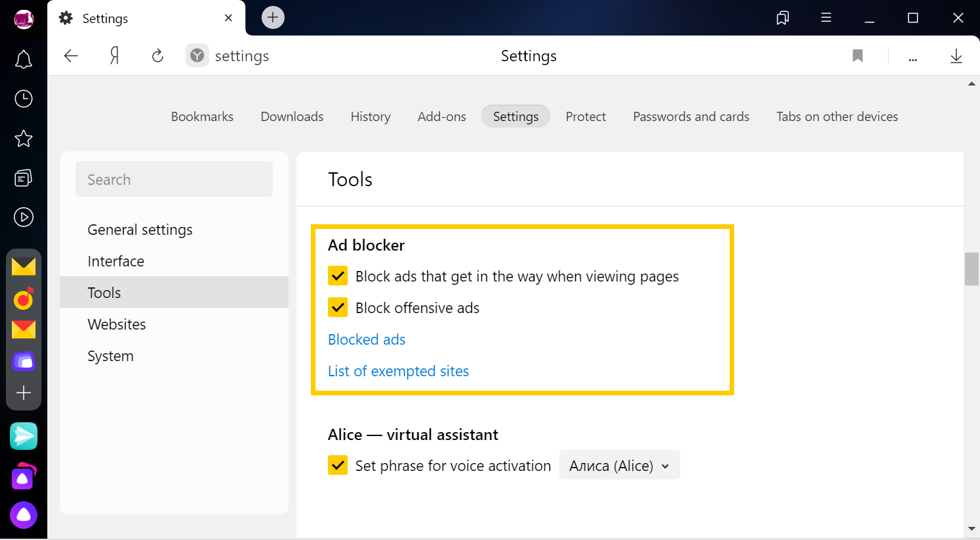The image size is (980, 540).
Task: Click the vertical scrollbar thumb
Action: pyautogui.click(x=971, y=268)
